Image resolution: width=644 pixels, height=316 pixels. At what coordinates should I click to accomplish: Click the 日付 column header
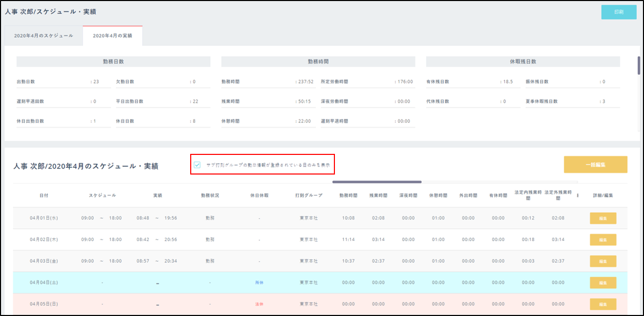44,196
